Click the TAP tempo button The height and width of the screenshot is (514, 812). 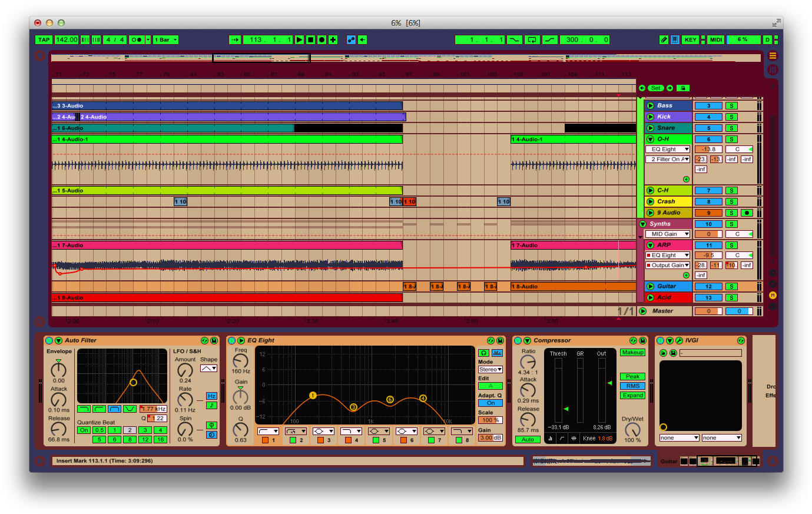[x=44, y=40]
